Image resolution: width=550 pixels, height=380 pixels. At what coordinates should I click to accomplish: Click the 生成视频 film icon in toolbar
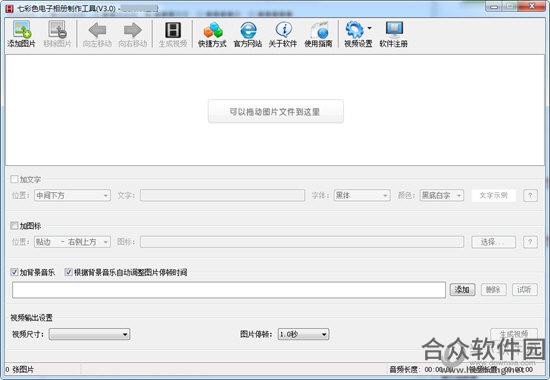point(173,30)
